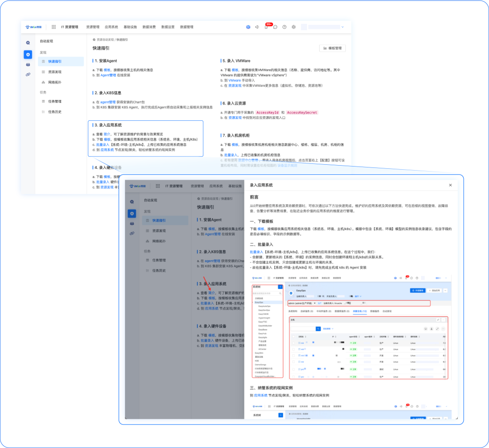The height and width of the screenshot is (448, 489).
Task: Click 应用系统 link in highlighted 录入应用系统 box
Action: coord(107,150)
